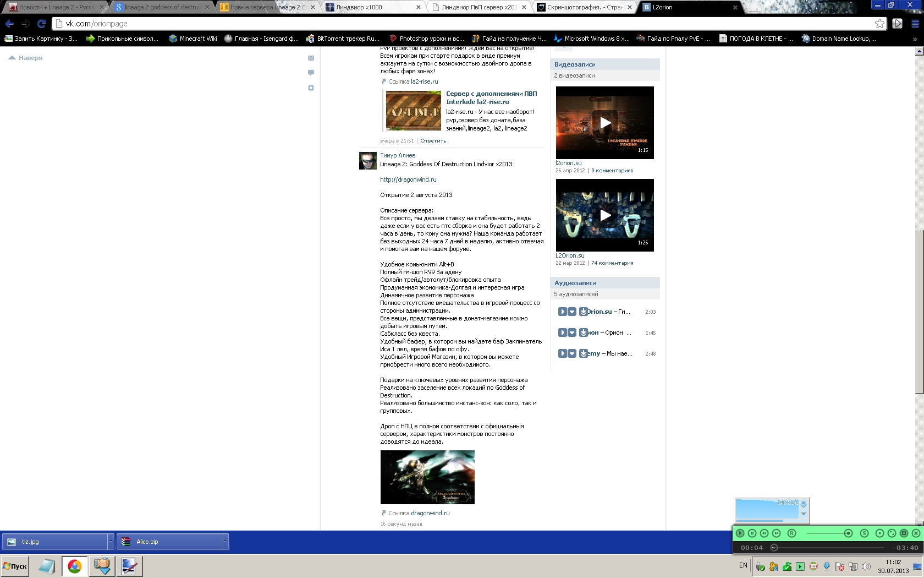Switch to 'lineage 2 goddess of destruc' tab
This screenshot has height=578, width=924.
162,7
